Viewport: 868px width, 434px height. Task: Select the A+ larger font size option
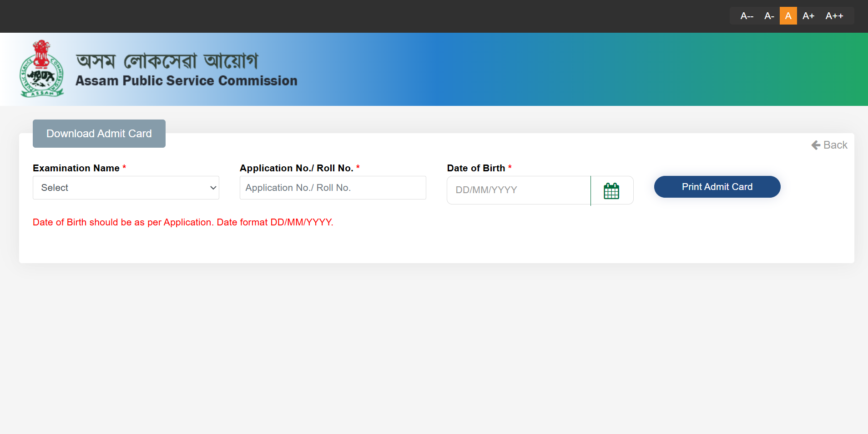(x=809, y=15)
